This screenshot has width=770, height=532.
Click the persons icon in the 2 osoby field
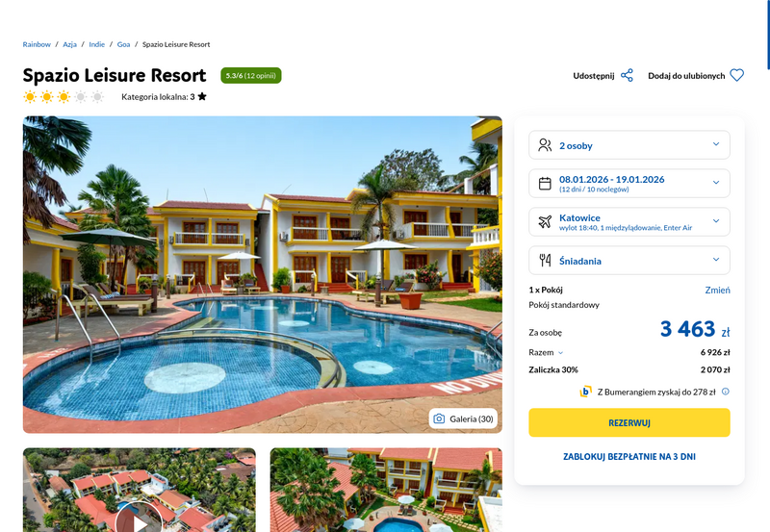pyautogui.click(x=545, y=145)
